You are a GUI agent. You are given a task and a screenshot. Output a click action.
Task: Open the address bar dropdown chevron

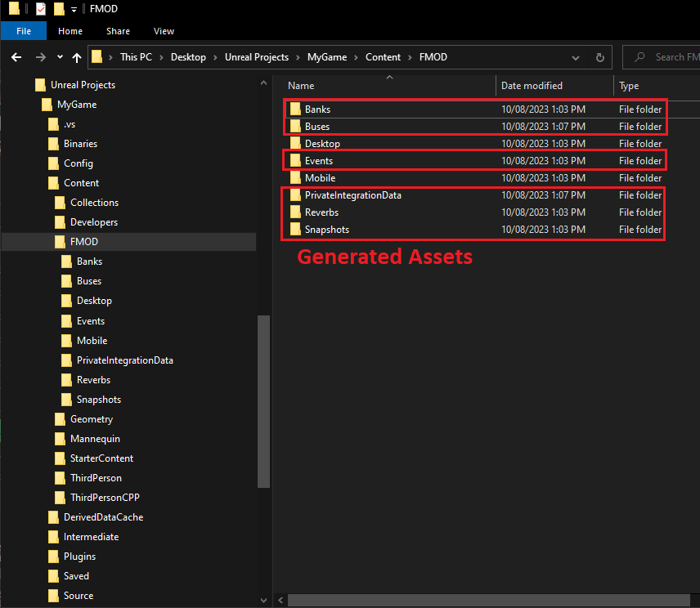click(575, 57)
